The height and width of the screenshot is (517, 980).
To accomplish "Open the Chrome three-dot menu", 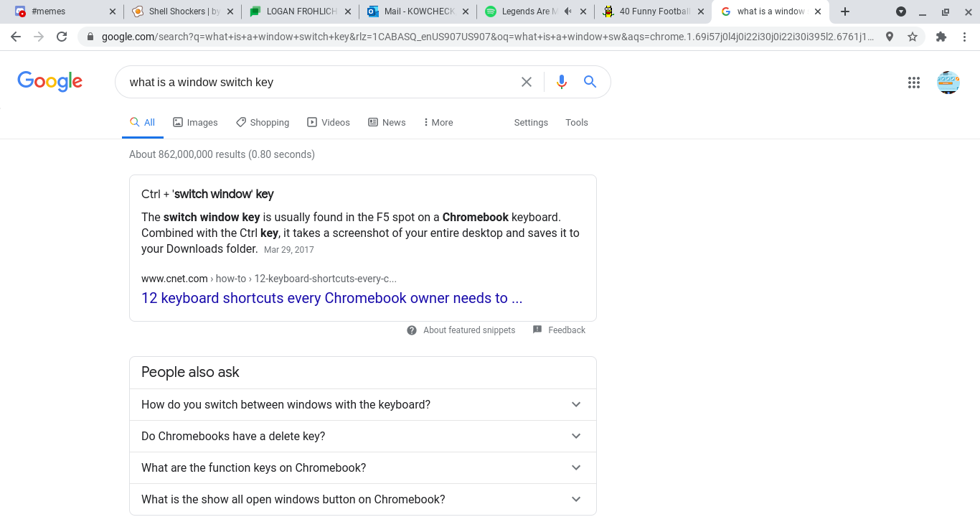I will 964,37.
